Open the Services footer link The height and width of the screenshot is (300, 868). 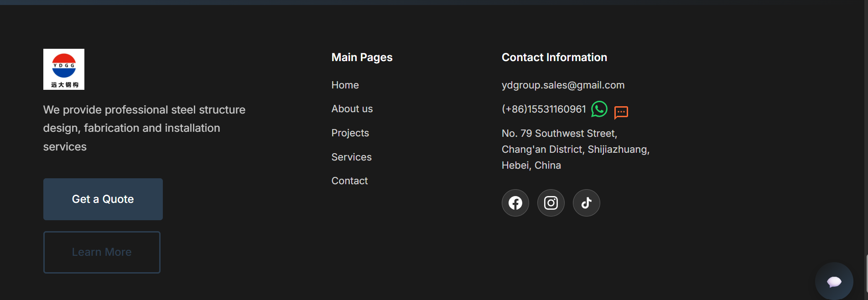pyautogui.click(x=352, y=157)
